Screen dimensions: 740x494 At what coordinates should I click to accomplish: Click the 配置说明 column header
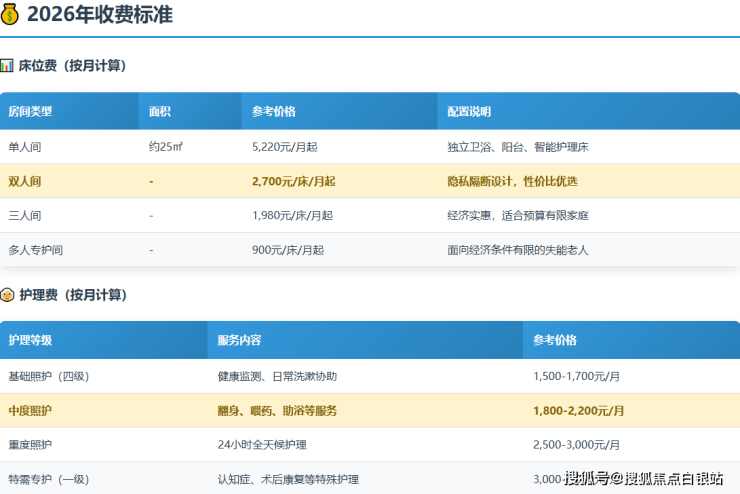[469, 111]
